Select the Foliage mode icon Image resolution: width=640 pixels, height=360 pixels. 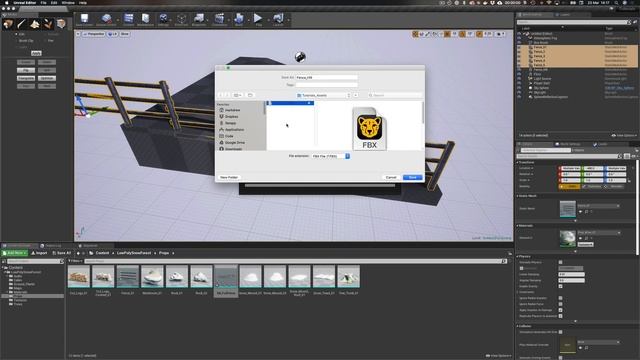coord(48,24)
